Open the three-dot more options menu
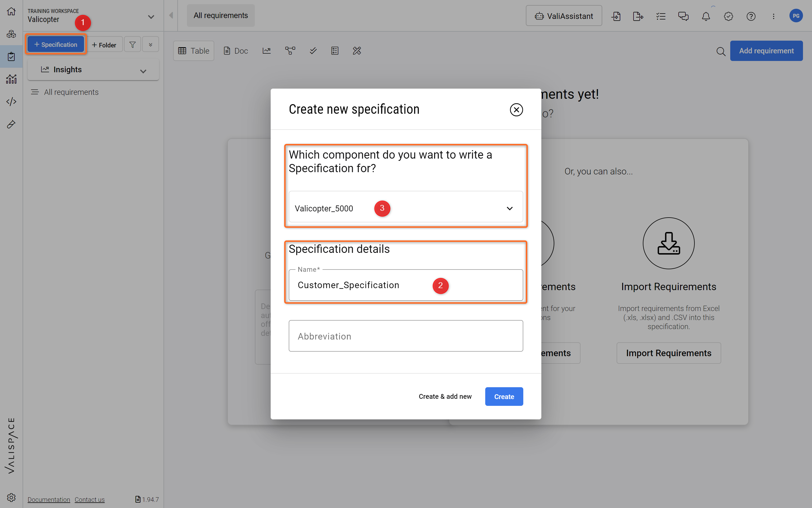Screen dimensions: 812x508 point(773,16)
